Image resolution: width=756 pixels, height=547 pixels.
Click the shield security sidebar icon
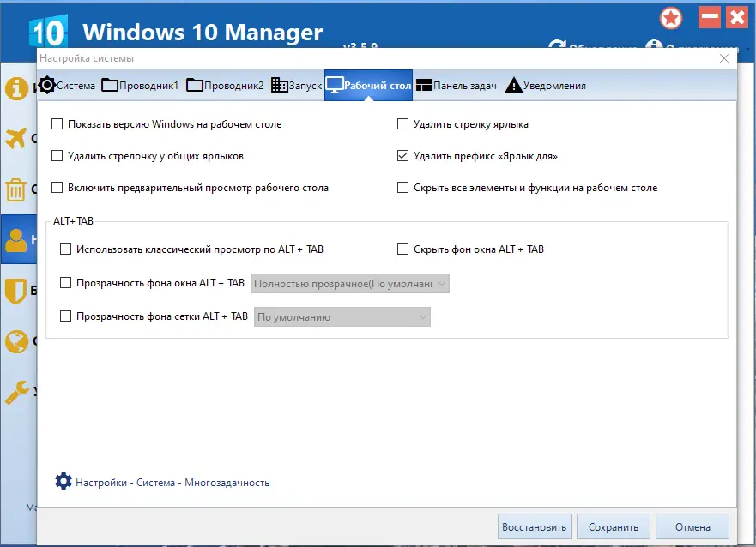[x=15, y=291]
